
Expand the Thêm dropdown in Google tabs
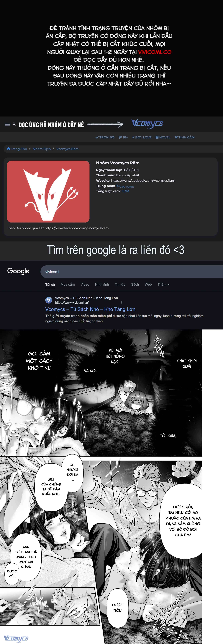pos(163,284)
